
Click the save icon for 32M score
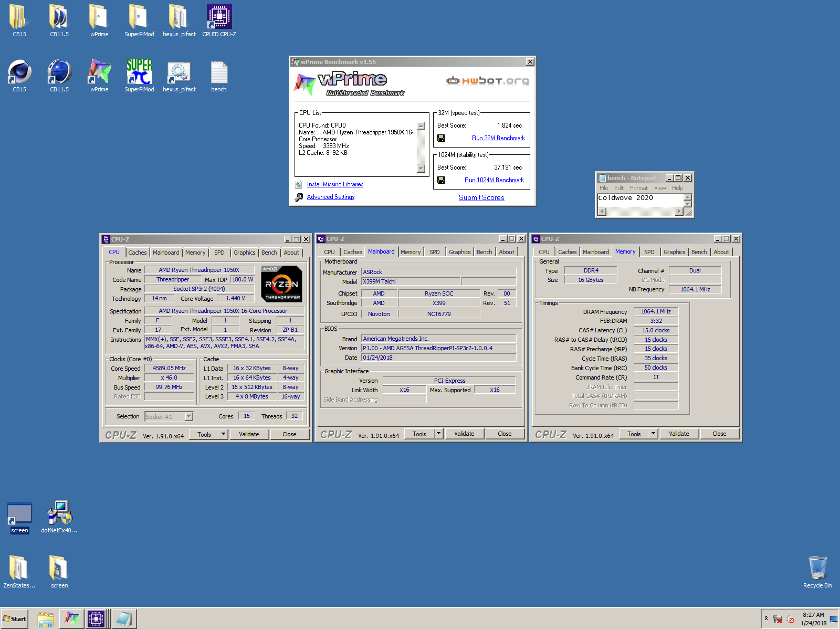[x=441, y=138]
